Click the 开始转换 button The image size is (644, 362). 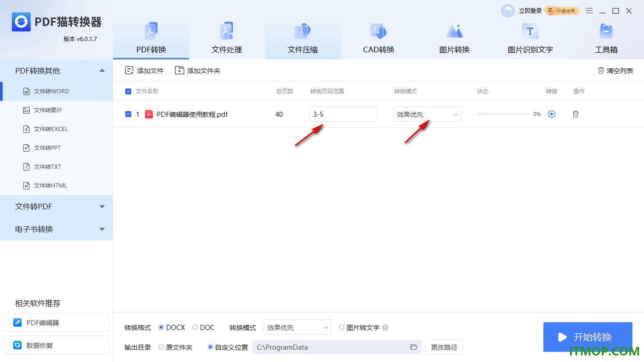587,337
